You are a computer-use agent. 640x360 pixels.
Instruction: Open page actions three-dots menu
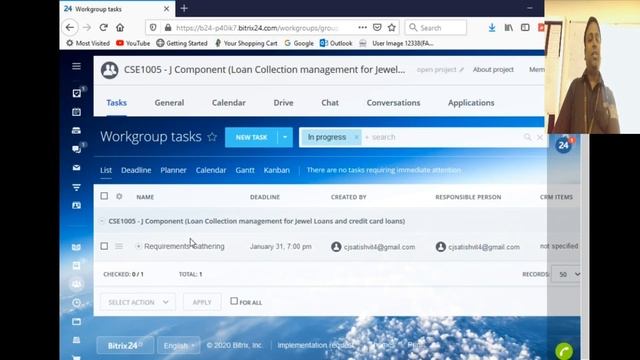pyautogui.click(x=362, y=27)
